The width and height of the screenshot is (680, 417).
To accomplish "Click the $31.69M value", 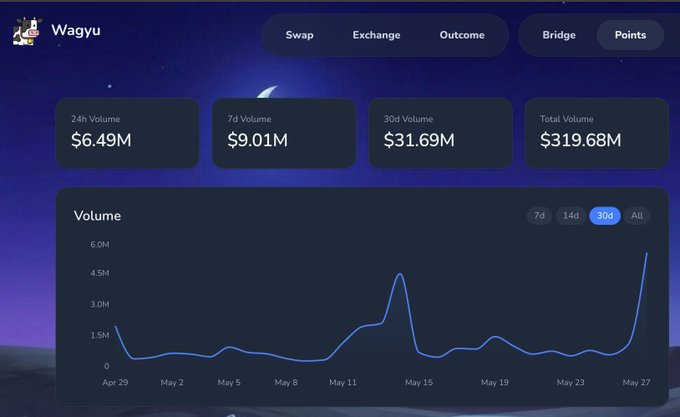I will [x=419, y=140].
